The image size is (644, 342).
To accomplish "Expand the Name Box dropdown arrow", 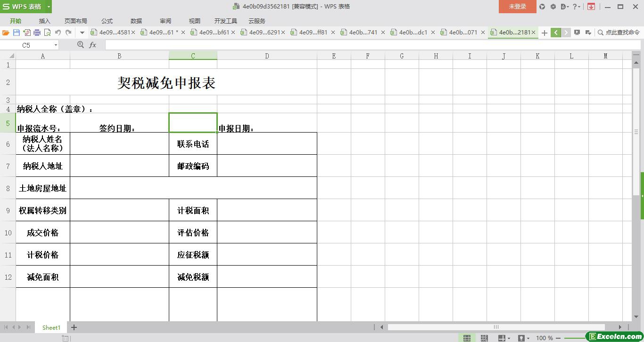I will coord(56,45).
